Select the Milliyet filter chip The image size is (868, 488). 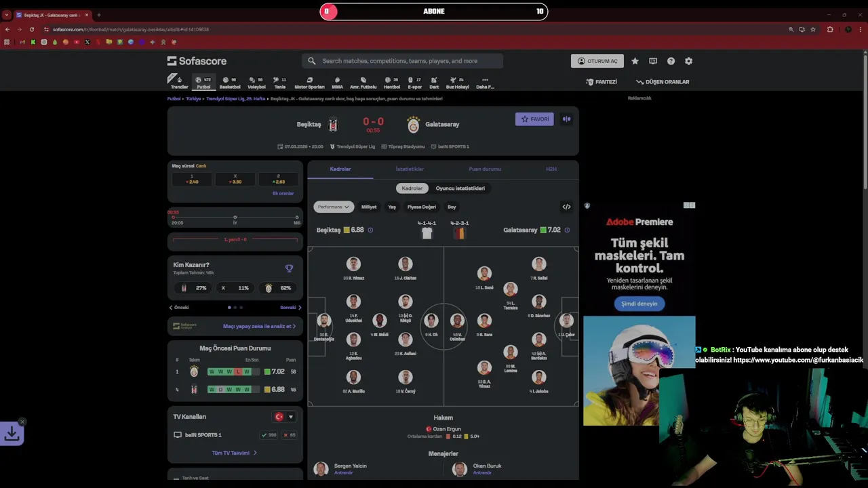pos(369,207)
